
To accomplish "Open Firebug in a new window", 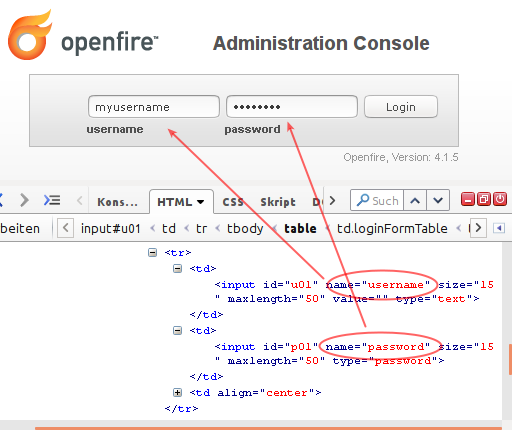I will (484, 199).
